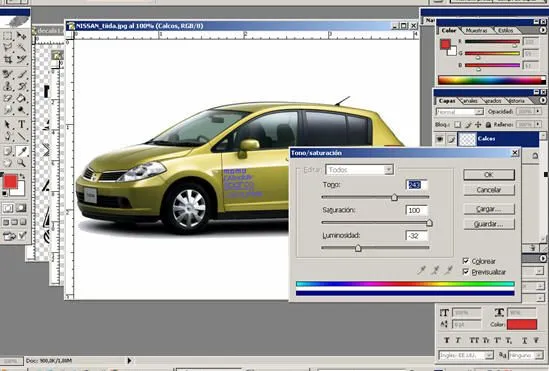Select the Eraser tool
The height and width of the screenshot is (371, 549).
pyautogui.click(x=8, y=98)
